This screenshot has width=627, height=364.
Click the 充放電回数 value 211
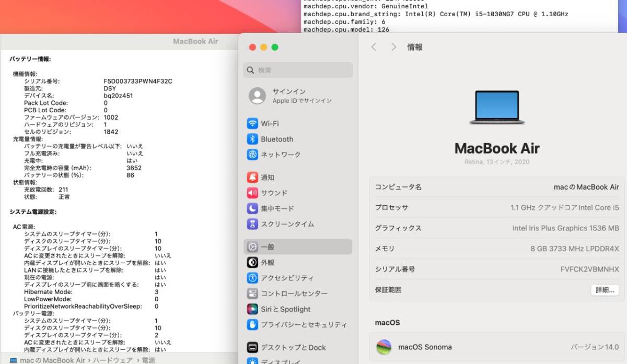64,190
